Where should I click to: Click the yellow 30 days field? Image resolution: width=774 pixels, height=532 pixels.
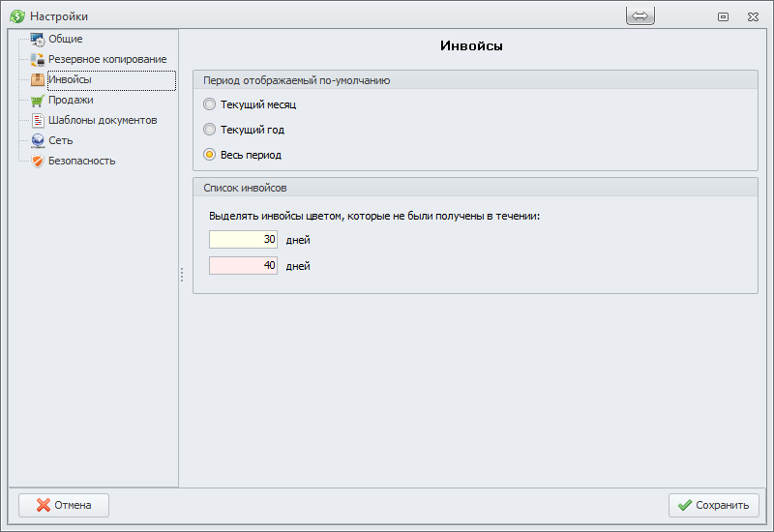[243, 240]
